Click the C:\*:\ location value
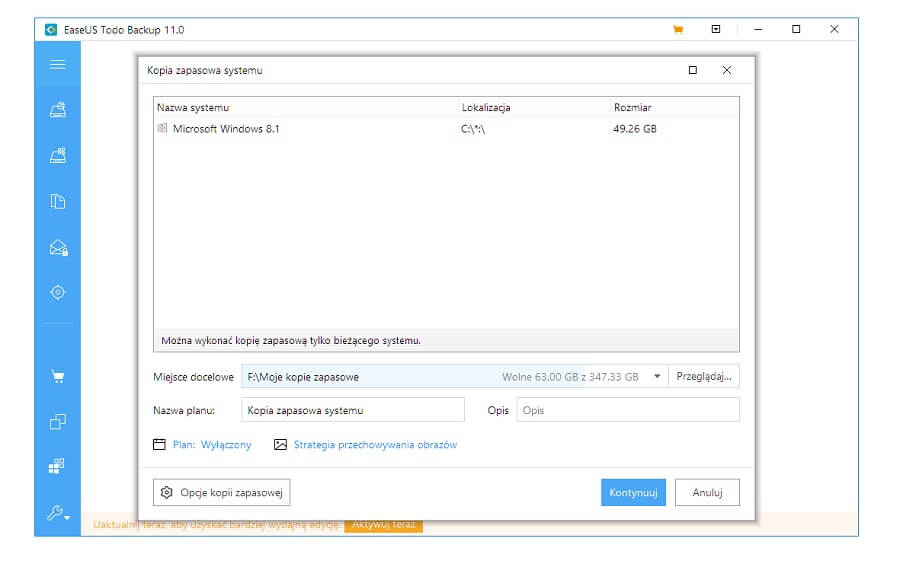The image size is (900, 567). [473, 129]
